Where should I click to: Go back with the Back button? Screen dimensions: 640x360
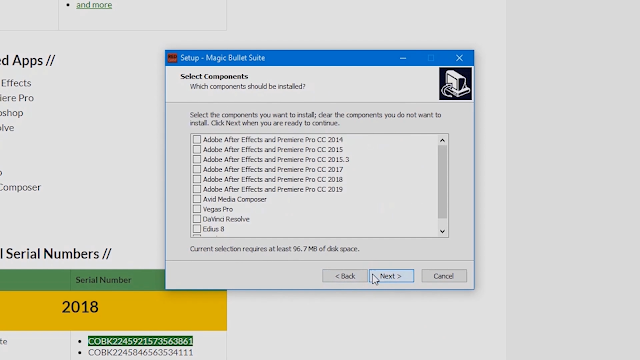pos(344,276)
